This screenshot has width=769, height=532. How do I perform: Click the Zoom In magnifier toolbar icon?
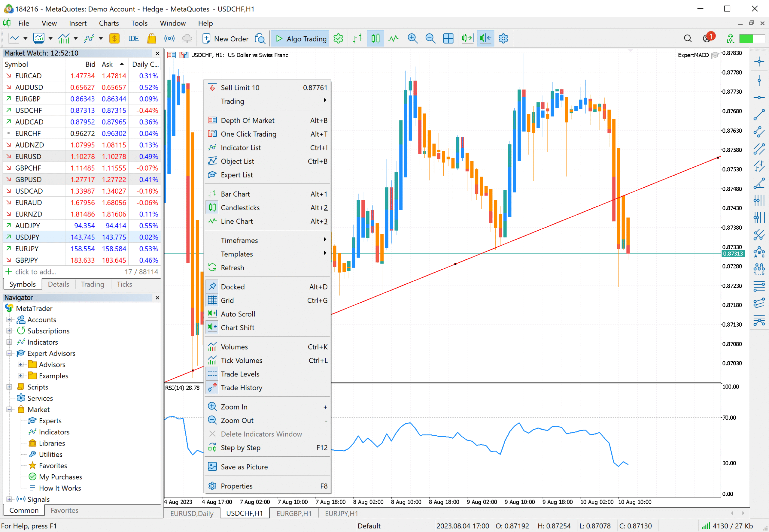coord(412,39)
